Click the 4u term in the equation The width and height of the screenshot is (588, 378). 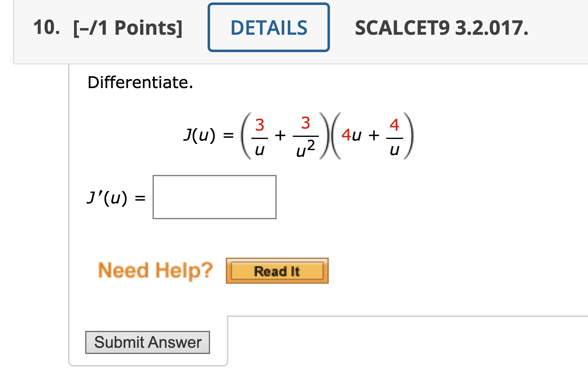point(351,136)
